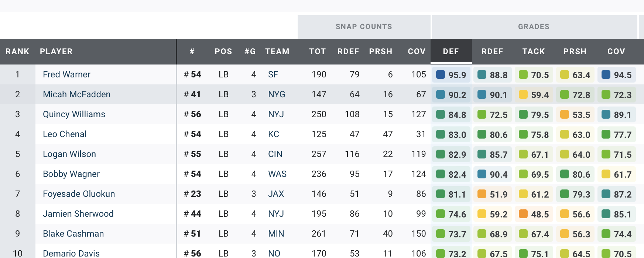The image size is (644, 258).
Task: Open Fred Warner's player page
Action: tap(66, 74)
